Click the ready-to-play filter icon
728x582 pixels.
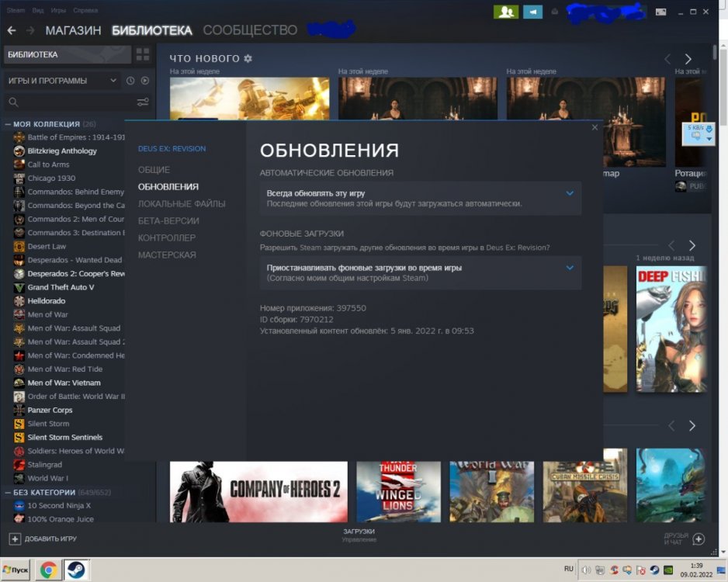[x=144, y=81]
